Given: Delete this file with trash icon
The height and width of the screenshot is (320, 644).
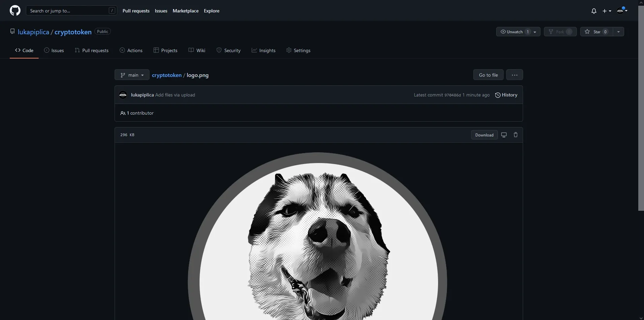Looking at the screenshot, I should pyautogui.click(x=516, y=135).
